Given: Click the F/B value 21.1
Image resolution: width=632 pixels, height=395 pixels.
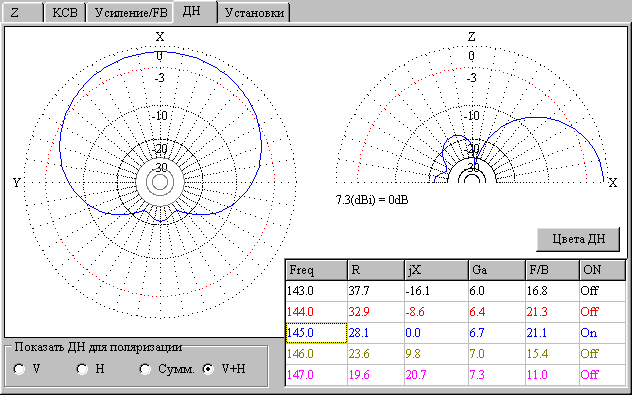Looking at the screenshot, I should coord(552,333).
